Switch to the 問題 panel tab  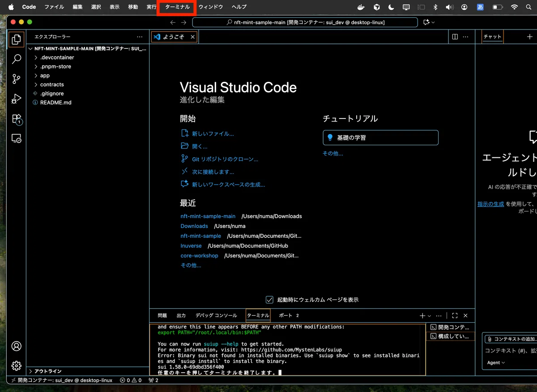coord(162,316)
